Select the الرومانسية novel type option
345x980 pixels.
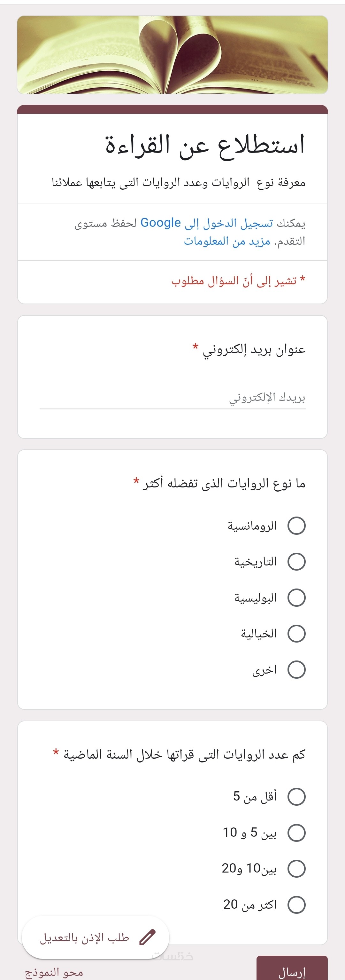296,526
